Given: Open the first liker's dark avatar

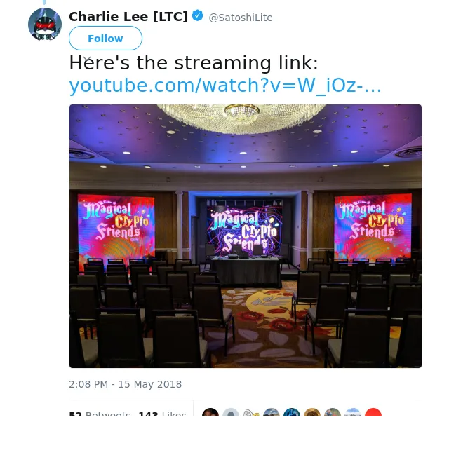Looking at the screenshot, I should pyautogui.click(x=210, y=412).
